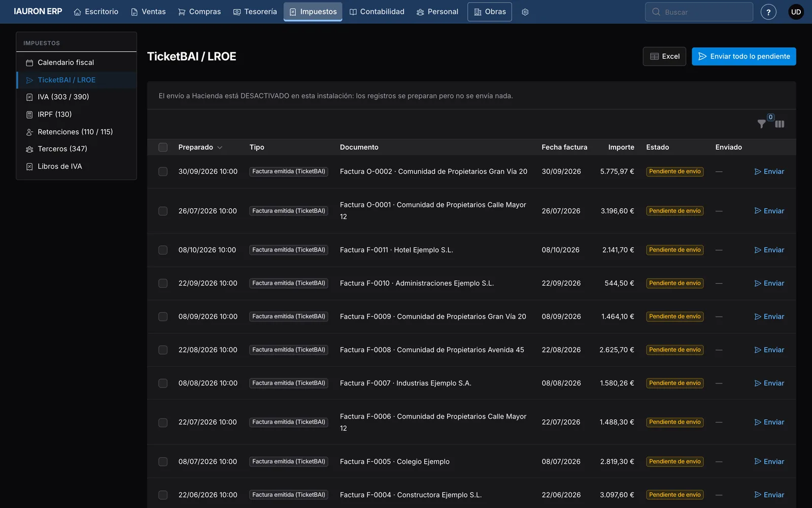Screen dimensions: 812x508
Task: Open the table filter funnel icon
Action: coord(762,123)
